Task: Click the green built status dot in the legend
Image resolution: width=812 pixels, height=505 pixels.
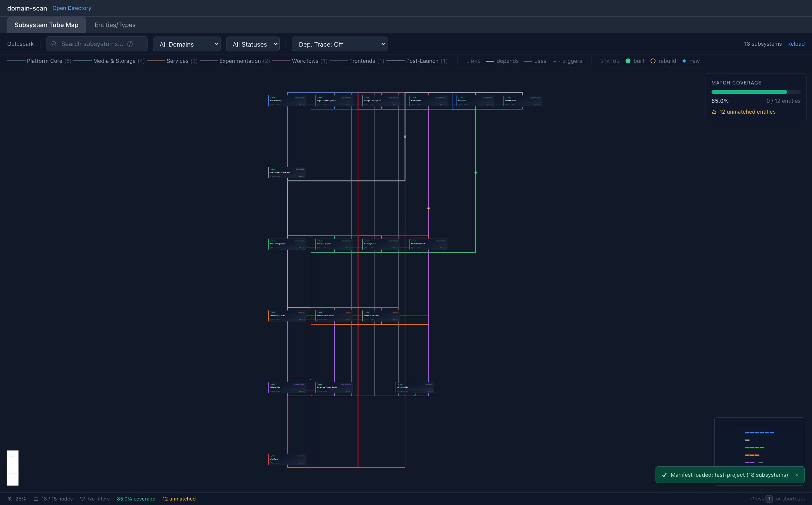Action: click(628, 61)
